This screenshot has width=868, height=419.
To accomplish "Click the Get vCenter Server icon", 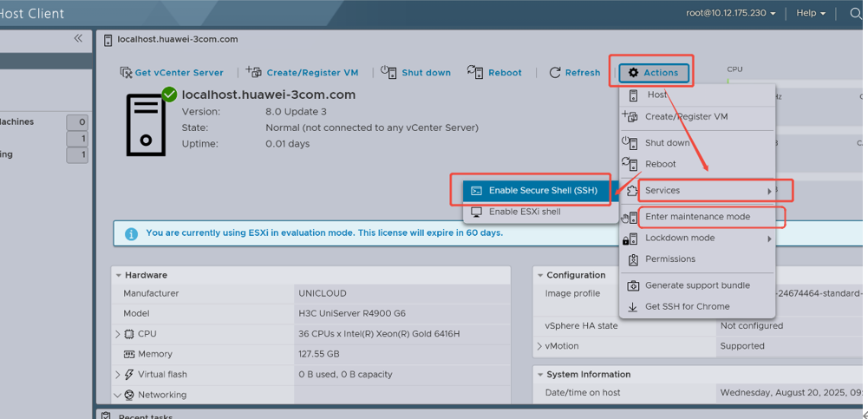I will pos(126,73).
